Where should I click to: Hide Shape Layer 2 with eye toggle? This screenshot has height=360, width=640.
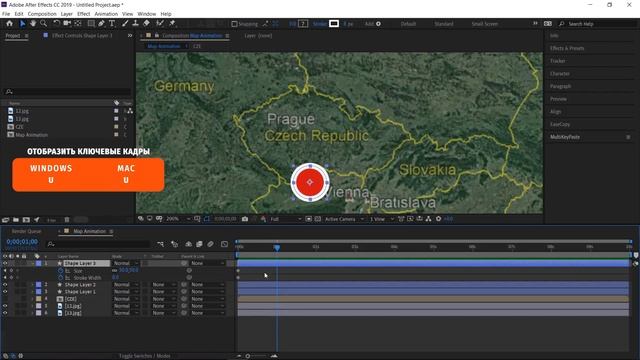[5, 284]
